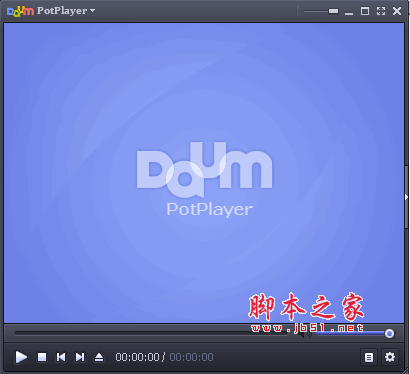
Task: Minimize the PotPlayer window
Action: (349, 13)
